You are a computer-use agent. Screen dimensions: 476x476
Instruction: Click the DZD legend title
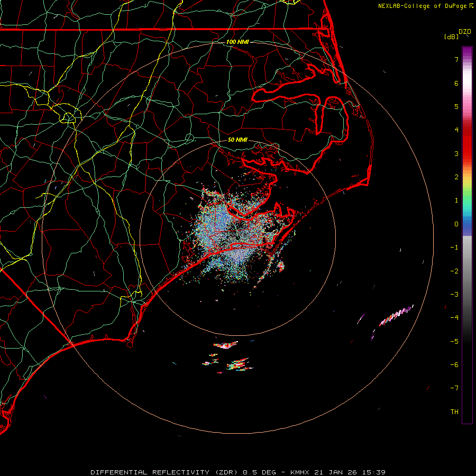[465, 32]
